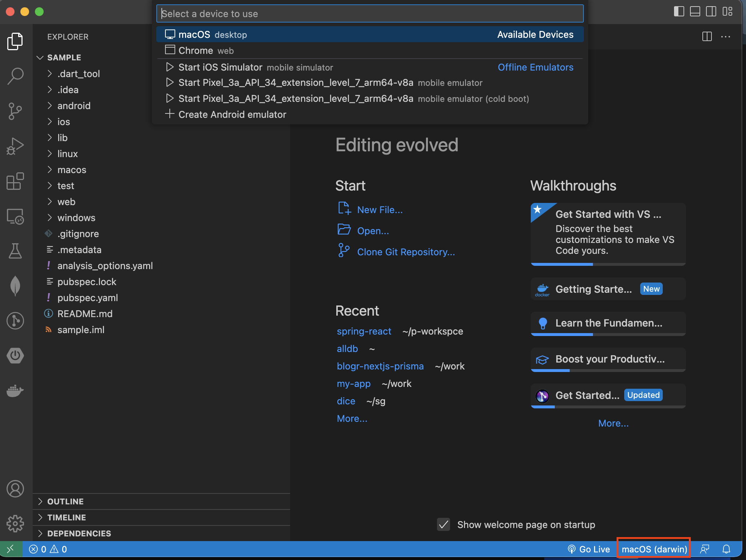746x560 pixels.
Task: Click the Clone Git Repository link
Action: tap(406, 252)
